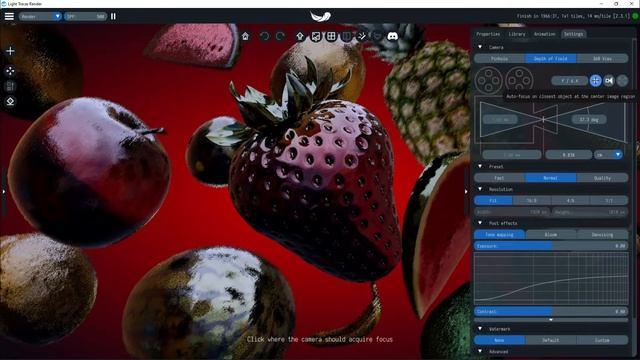Viewport: 640px width, 360px height.
Task: Open the Bloom post effect tab
Action: coord(551,235)
